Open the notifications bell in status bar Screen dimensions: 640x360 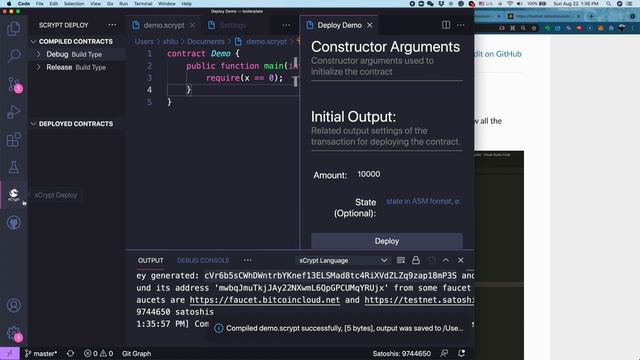461,353
